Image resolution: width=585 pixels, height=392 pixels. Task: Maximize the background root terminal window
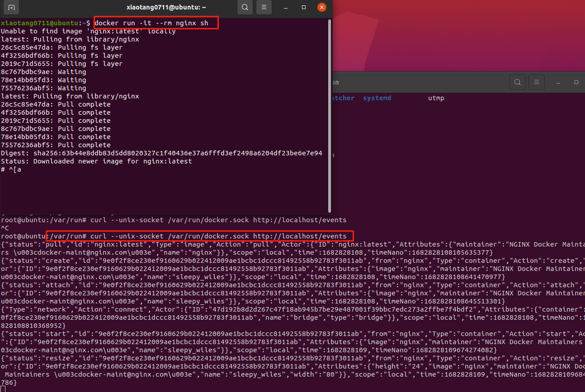tap(576, 83)
